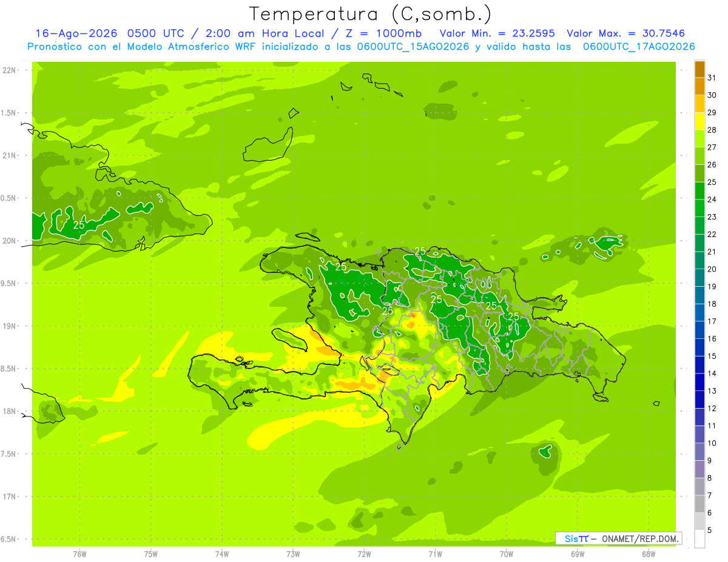
Task: Click the '0600UTC_17AGO2026' valid-until time
Action: click(638, 47)
